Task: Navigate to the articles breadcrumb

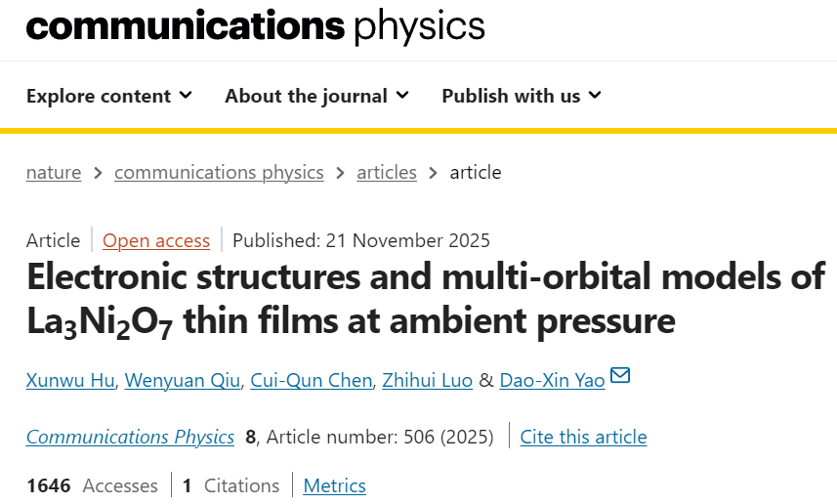Action: 387,173
